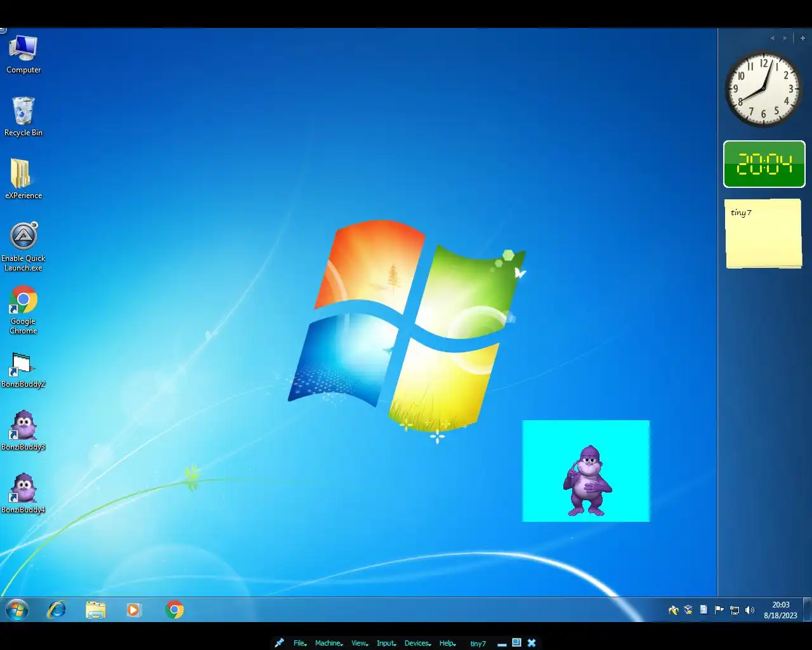Open Windows Explorer from the taskbar
The height and width of the screenshot is (650, 812).
click(96, 610)
